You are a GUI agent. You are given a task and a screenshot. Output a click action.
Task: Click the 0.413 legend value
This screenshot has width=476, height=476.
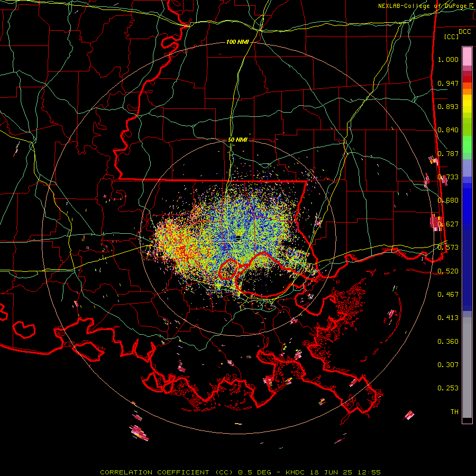click(x=448, y=317)
